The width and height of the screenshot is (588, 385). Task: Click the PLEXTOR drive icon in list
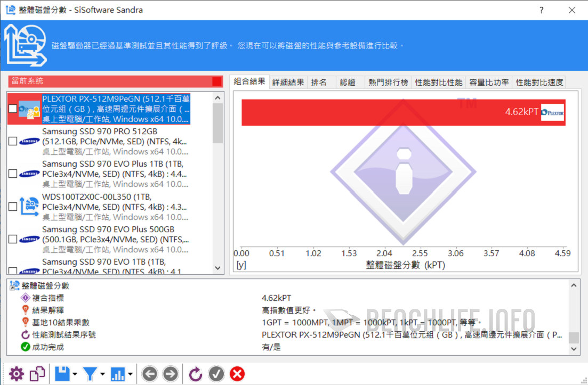(x=29, y=110)
